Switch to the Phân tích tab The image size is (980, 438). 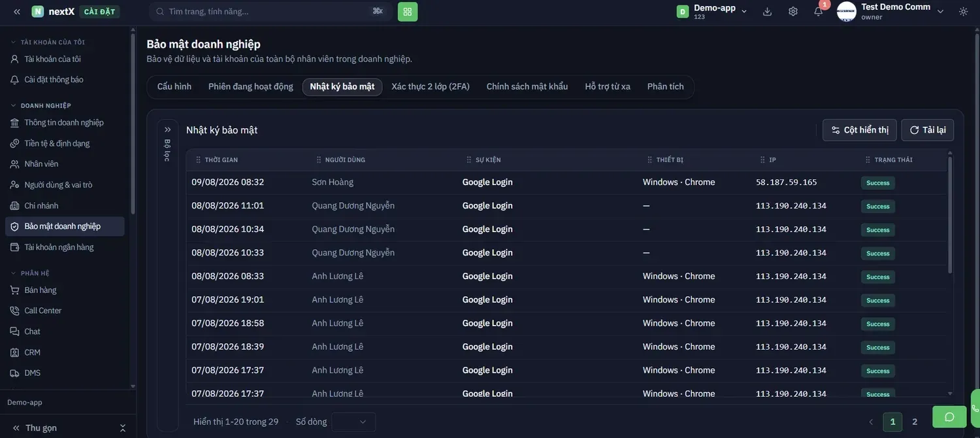click(666, 87)
